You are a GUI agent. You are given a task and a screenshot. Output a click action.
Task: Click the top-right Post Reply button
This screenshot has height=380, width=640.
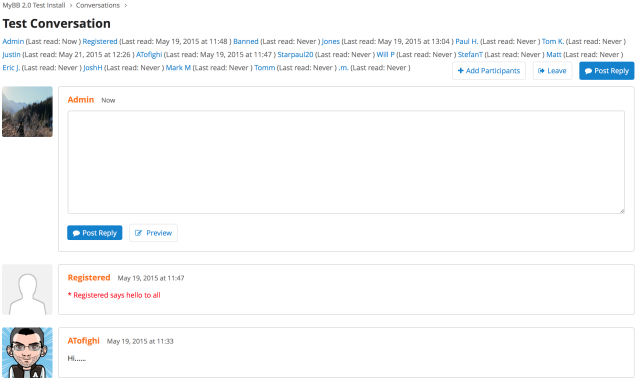coord(606,71)
